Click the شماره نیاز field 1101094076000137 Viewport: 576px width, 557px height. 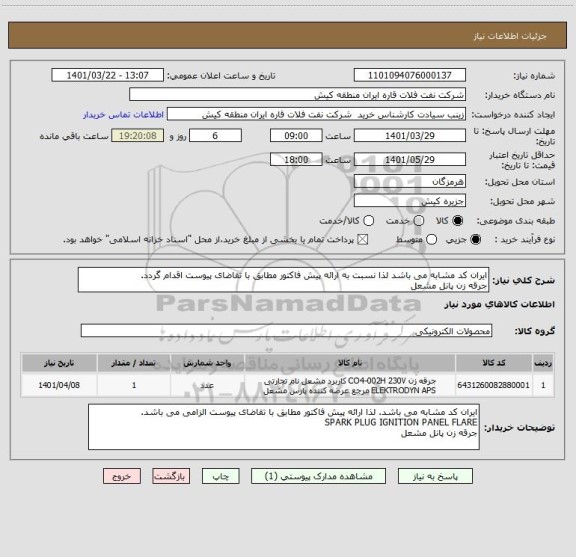coord(410,75)
